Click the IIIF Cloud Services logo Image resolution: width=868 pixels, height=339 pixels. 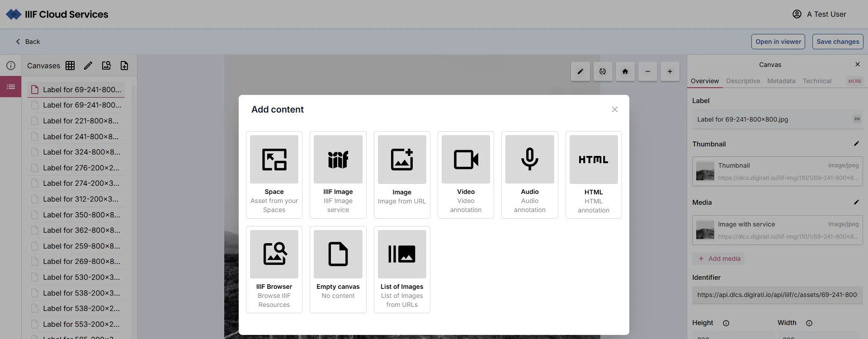[57, 14]
